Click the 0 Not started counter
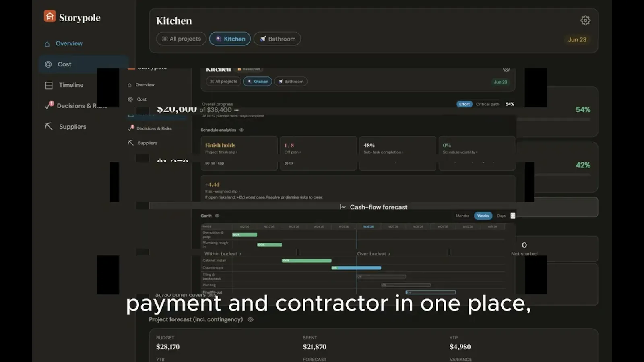Image resolution: width=644 pixels, height=362 pixels. pyautogui.click(x=524, y=249)
